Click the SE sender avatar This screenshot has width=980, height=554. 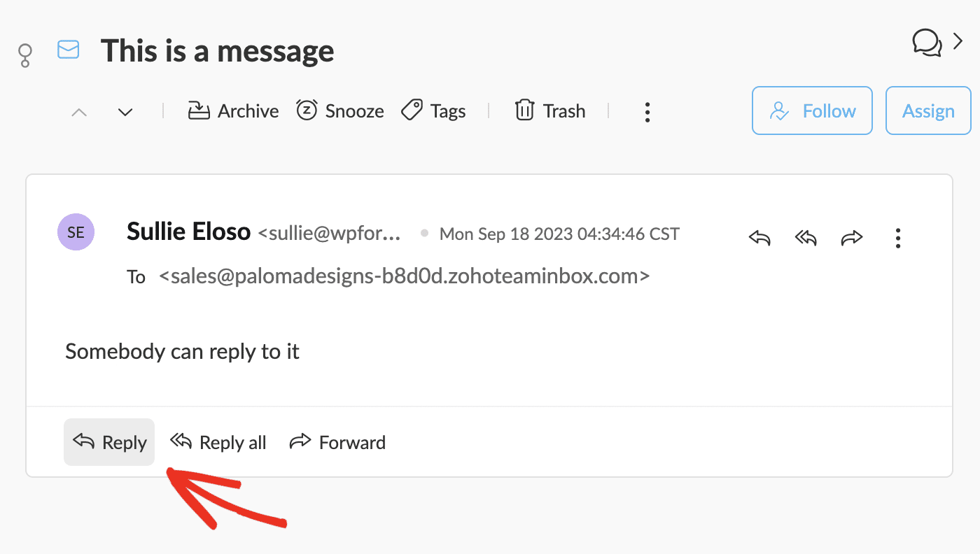point(76,232)
